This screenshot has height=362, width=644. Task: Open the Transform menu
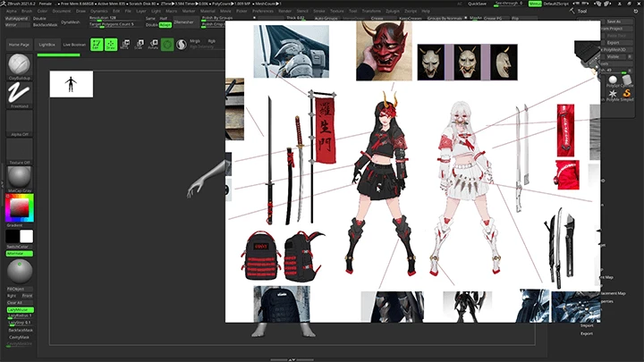tap(371, 11)
